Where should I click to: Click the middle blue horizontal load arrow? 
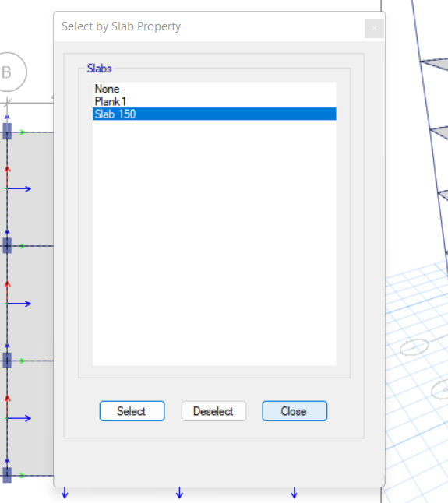click(x=19, y=304)
